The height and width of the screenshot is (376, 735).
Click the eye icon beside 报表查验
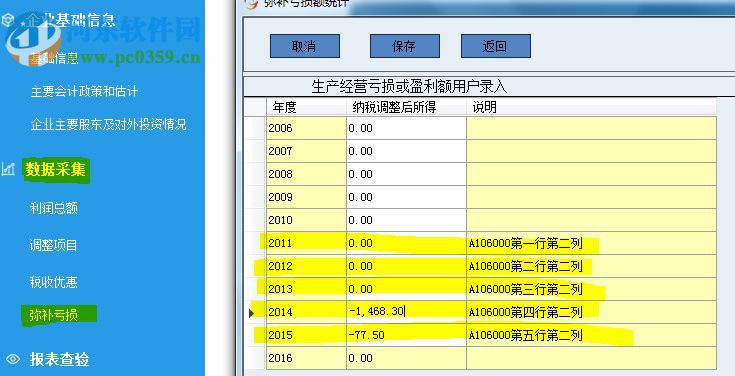tap(13, 360)
